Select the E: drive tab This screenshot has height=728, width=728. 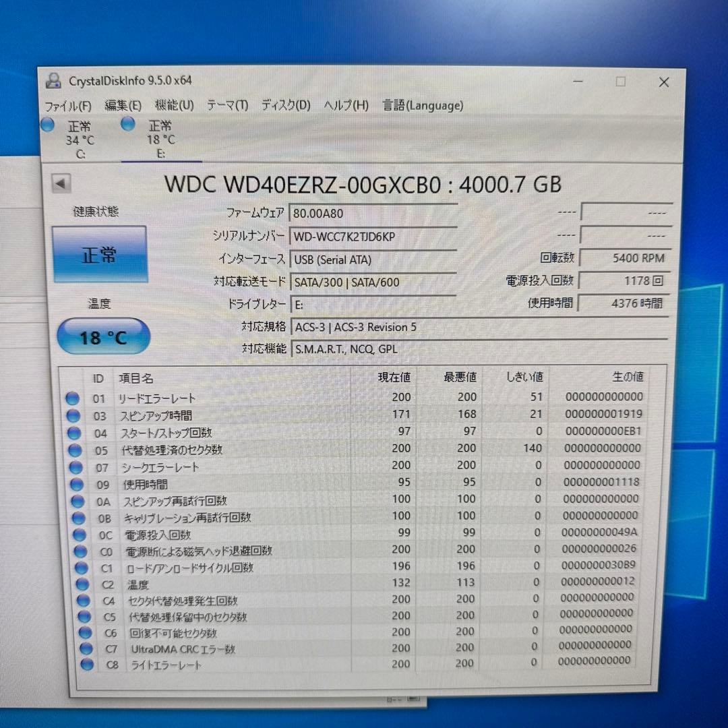(x=158, y=138)
